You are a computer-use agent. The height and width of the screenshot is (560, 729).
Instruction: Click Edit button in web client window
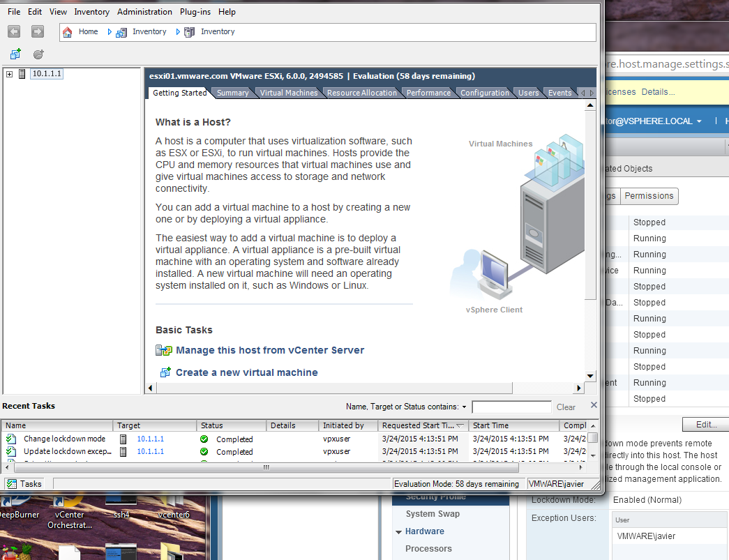706,424
